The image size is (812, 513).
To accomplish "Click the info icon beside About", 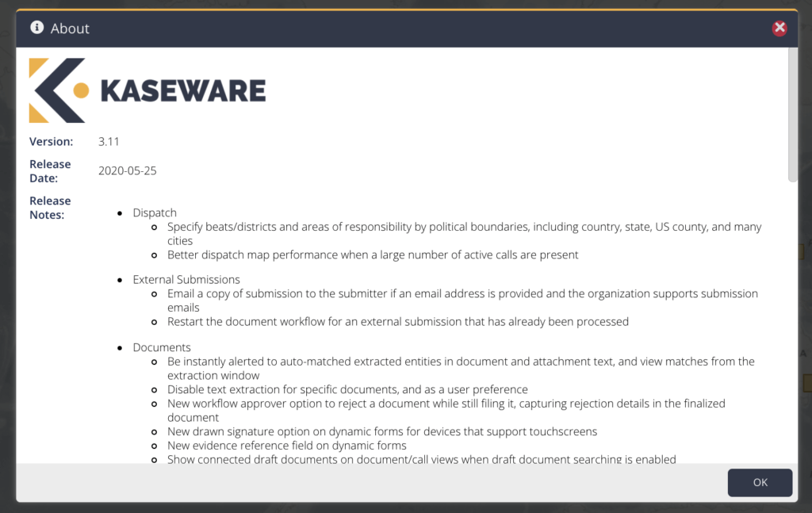I will pyautogui.click(x=36, y=28).
